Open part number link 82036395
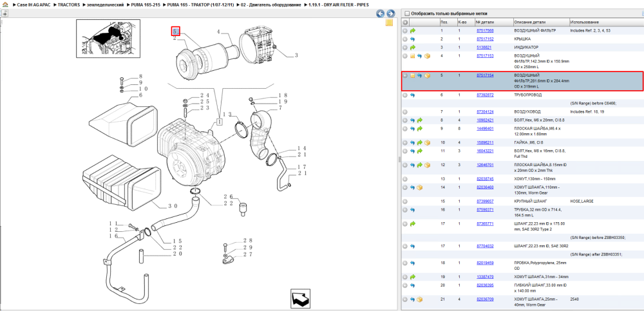 [x=485, y=285]
